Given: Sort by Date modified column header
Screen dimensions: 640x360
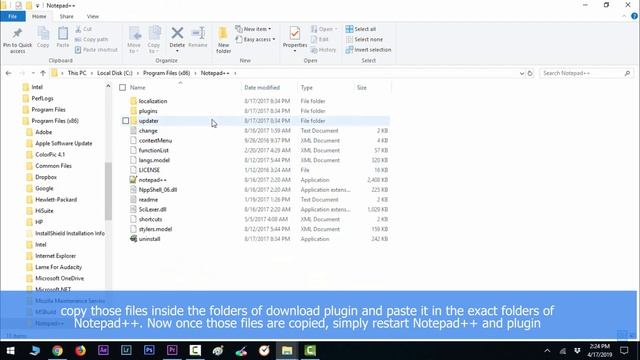Looking at the screenshot, I should (x=262, y=87).
